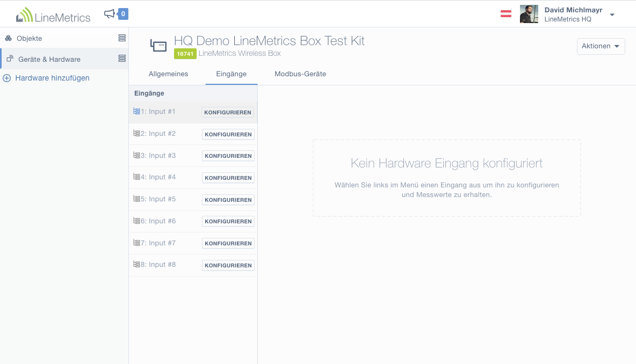
Task: Switch to the Eingänge tab
Action: [x=231, y=74]
